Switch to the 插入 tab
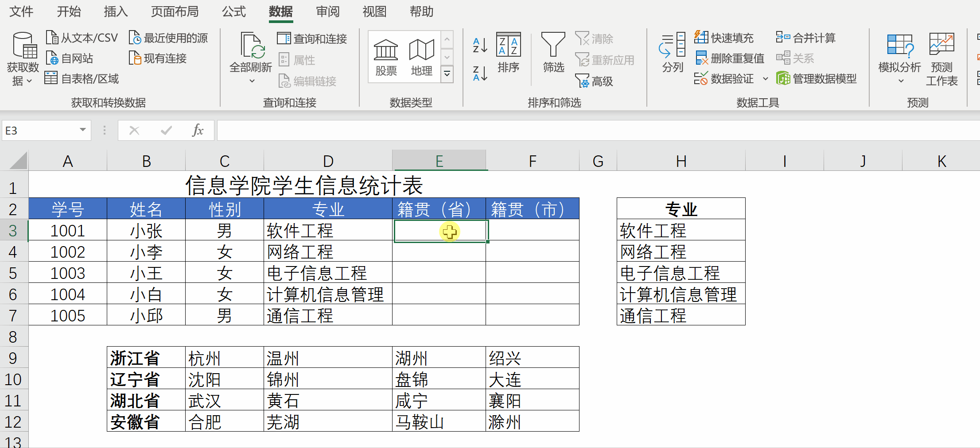The width and height of the screenshot is (980, 448). pyautogui.click(x=116, y=12)
